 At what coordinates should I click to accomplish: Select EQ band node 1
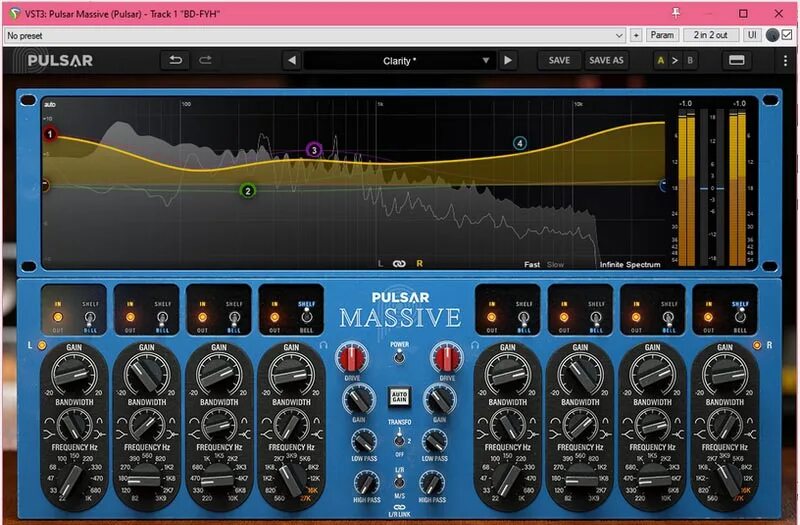tap(50, 134)
